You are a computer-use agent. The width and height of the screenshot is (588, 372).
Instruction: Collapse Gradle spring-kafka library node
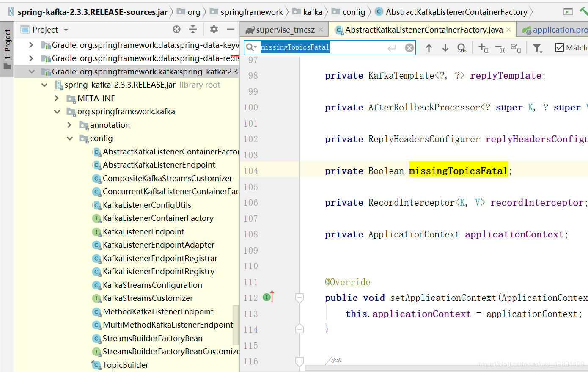(32, 72)
